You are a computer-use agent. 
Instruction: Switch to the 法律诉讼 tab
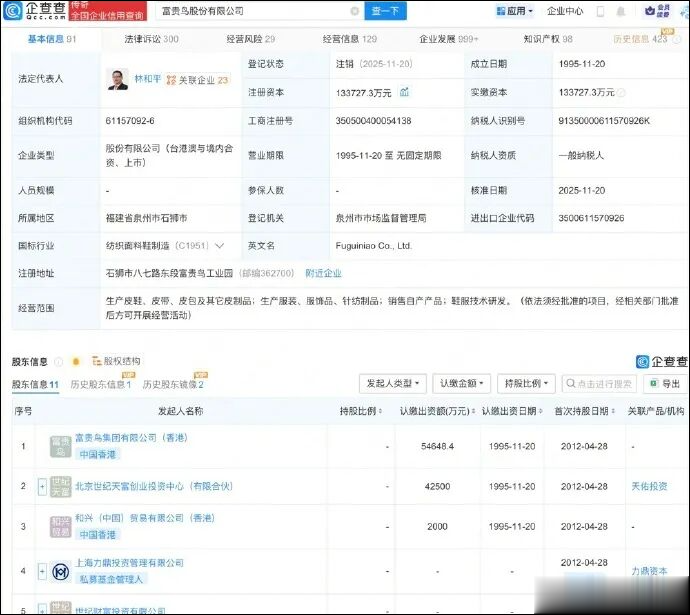click(150, 39)
